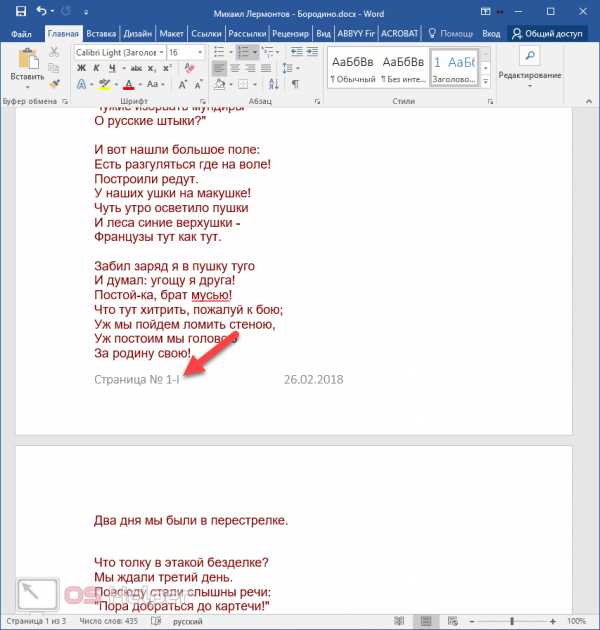This screenshot has width=600, height=630.
Task: Decrease the font size with small A
Action: click(198, 84)
